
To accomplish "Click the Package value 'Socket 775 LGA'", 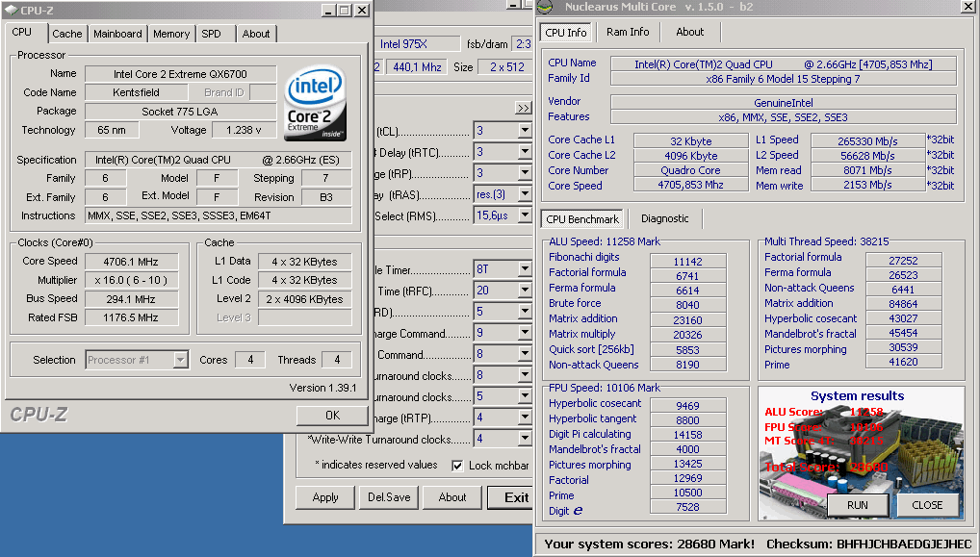I will [181, 112].
